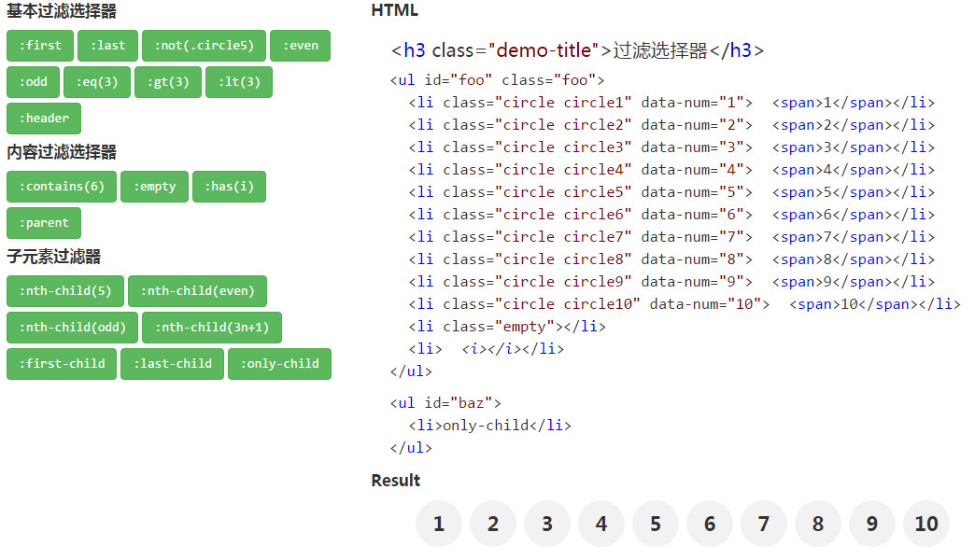The width and height of the screenshot is (975, 560).
Task: Apply the :gt(3) filter
Action: (x=168, y=82)
